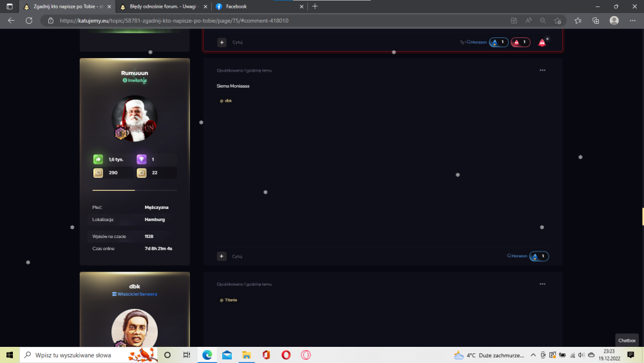Click the Właściciel Serwera rank label
Image resolution: width=644 pixels, height=363 pixels.
[135, 295]
